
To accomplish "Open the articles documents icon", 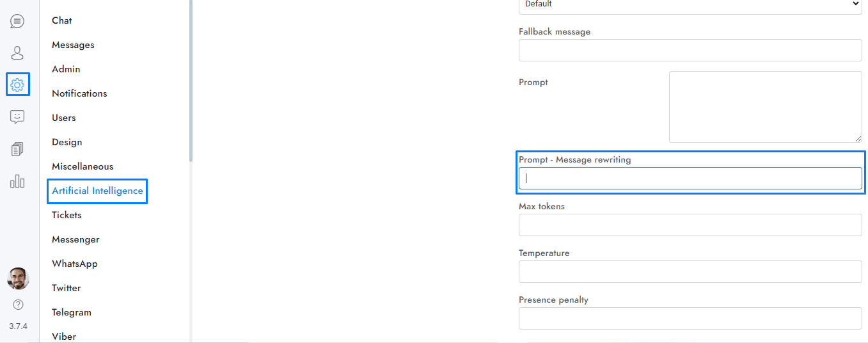I will (x=17, y=149).
